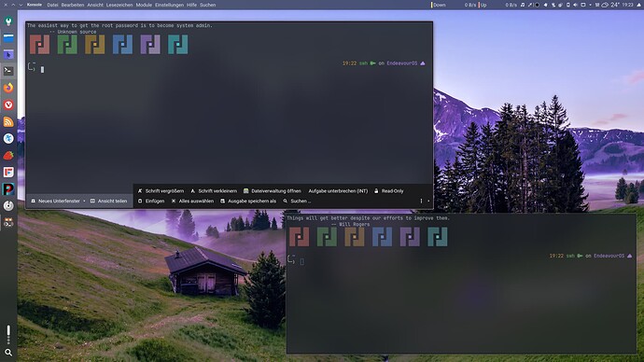
Task: Click 'Unknown source' text in top terminal
Action: pos(77,32)
